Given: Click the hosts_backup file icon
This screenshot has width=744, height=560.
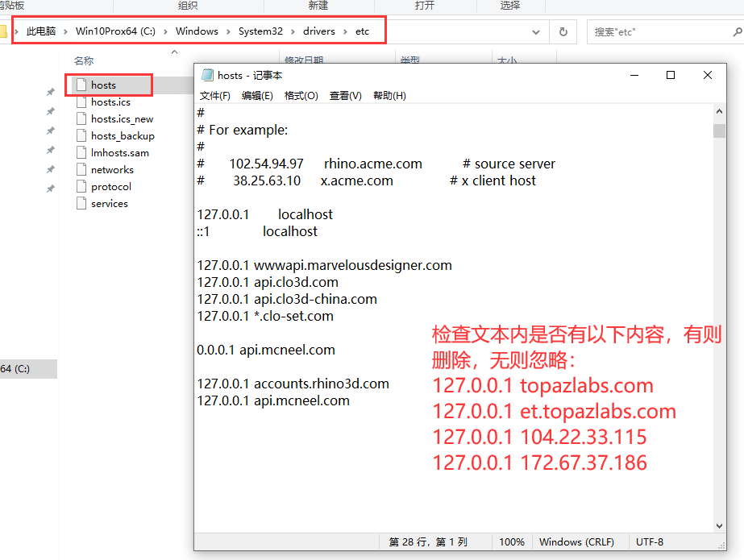Looking at the screenshot, I should click(x=81, y=135).
